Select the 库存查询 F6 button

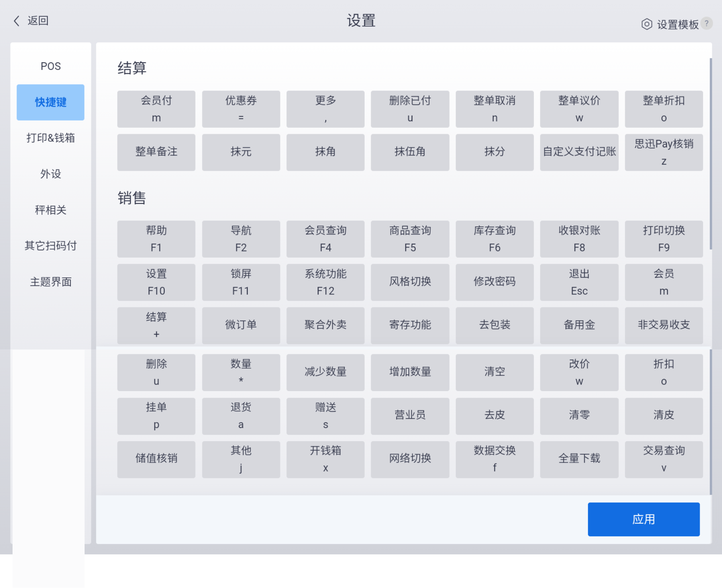point(495,239)
